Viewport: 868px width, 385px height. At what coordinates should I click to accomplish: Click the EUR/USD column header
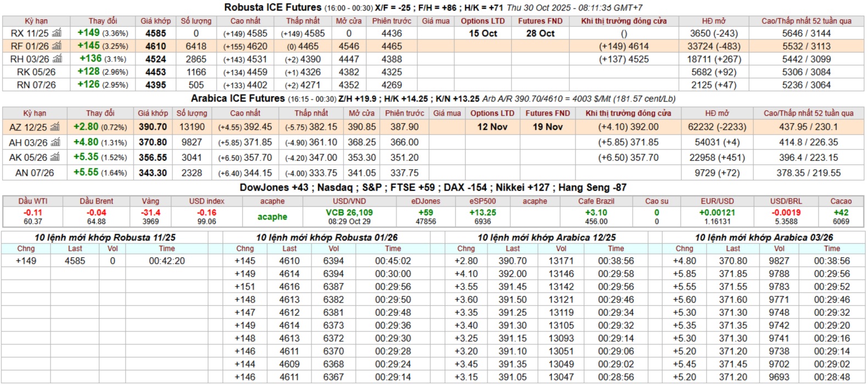point(717,201)
